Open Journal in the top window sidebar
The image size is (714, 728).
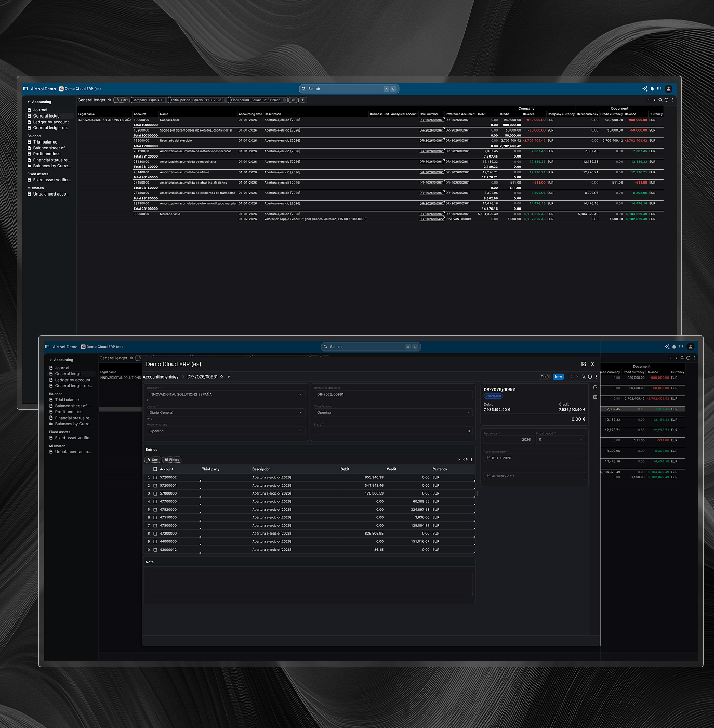(40, 110)
